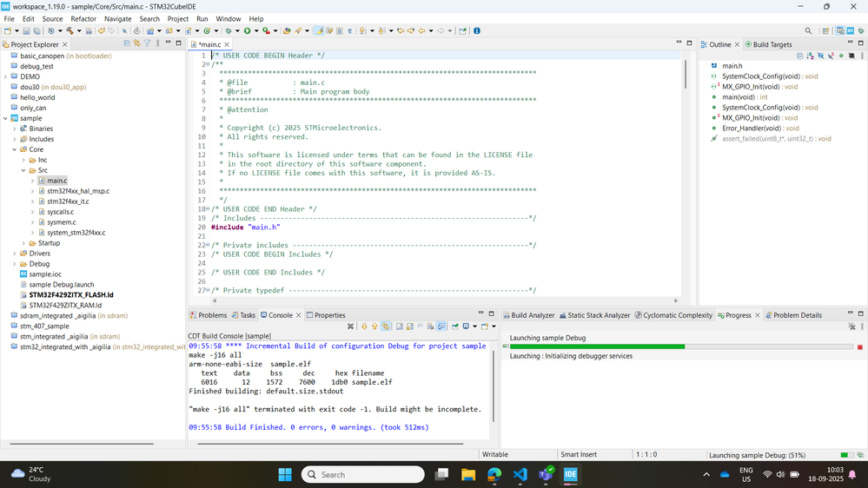Open the Project menu
Image resolution: width=868 pixels, height=488 pixels.
click(177, 18)
